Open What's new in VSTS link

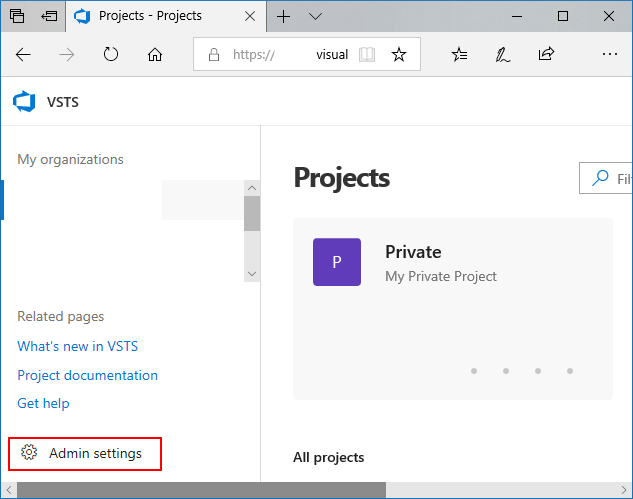(x=78, y=346)
